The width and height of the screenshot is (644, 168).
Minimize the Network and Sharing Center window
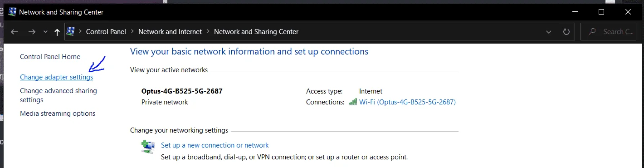click(575, 12)
